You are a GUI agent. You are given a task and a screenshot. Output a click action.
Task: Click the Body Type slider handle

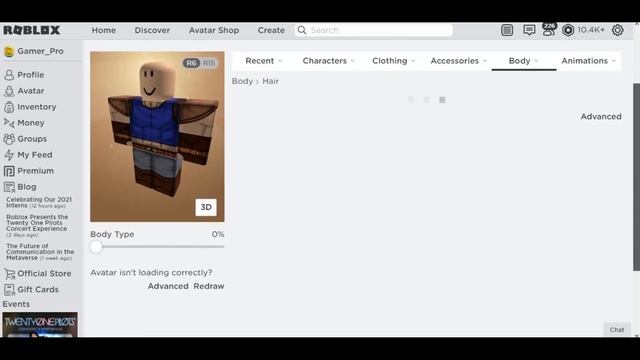click(x=96, y=247)
